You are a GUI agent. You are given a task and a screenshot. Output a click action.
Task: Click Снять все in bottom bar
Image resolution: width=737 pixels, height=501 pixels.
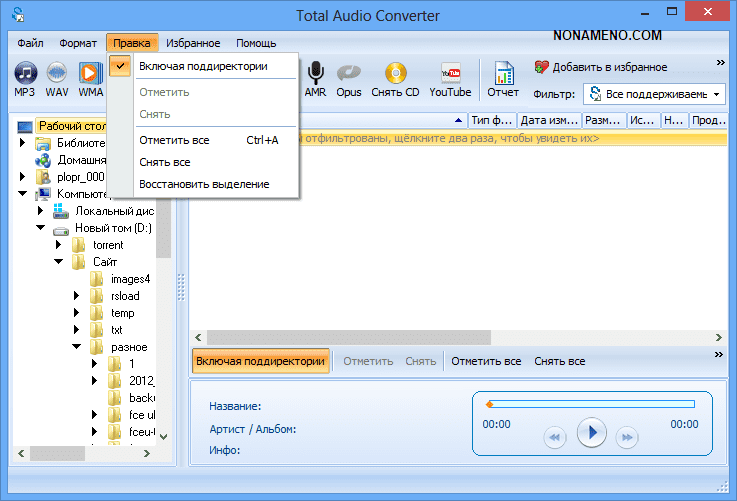pyautogui.click(x=559, y=361)
